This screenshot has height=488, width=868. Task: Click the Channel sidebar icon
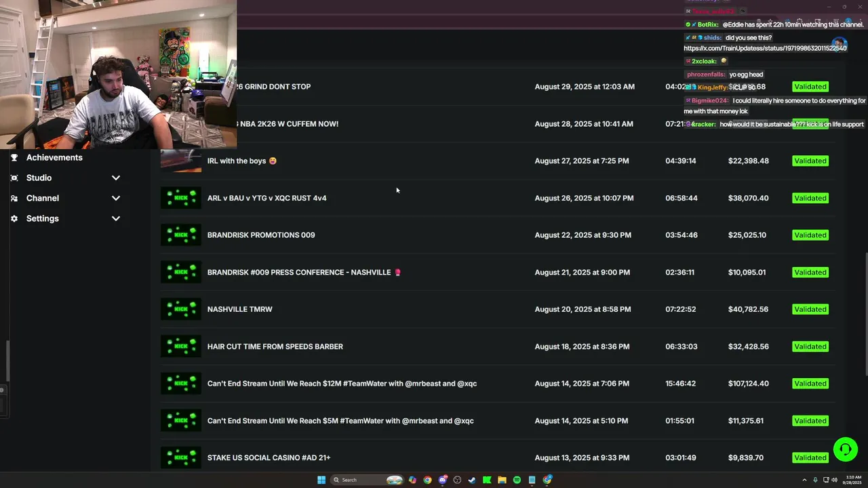14,198
